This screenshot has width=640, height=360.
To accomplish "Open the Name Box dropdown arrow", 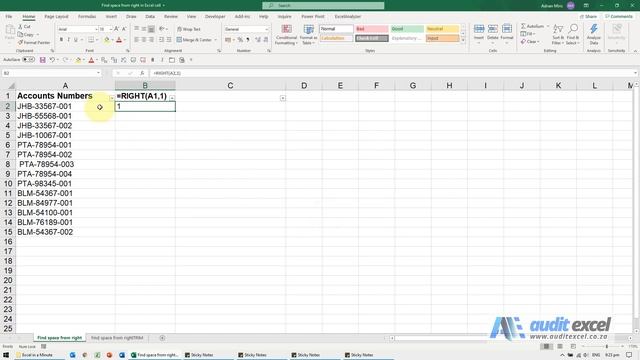I will pyautogui.click(x=98, y=73).
